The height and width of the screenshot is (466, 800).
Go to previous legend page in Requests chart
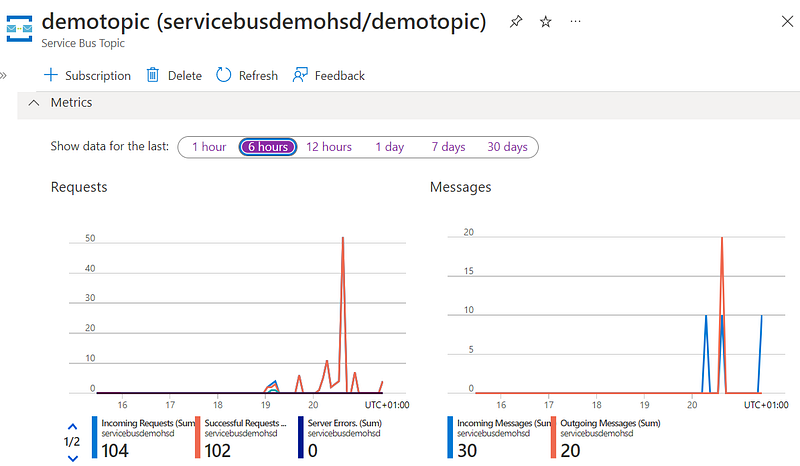coord(72,427)
